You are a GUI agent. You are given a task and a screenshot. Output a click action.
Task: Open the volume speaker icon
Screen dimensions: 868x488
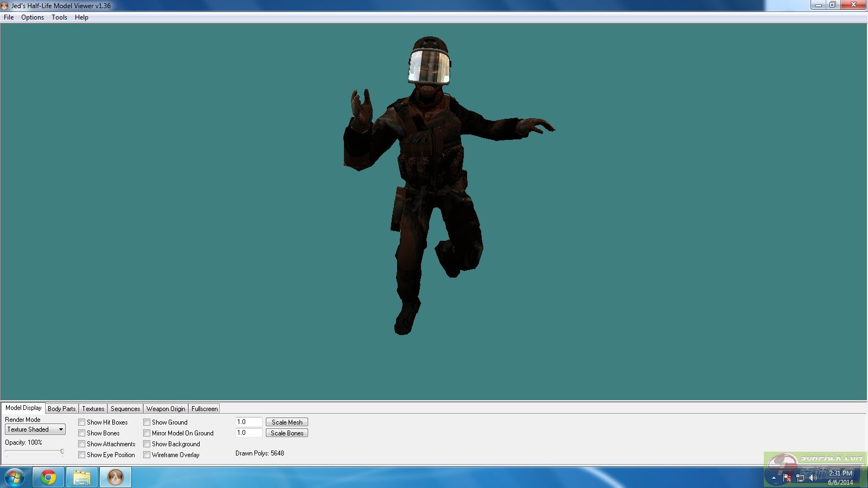pyautogui.click(x=813, y=478)
